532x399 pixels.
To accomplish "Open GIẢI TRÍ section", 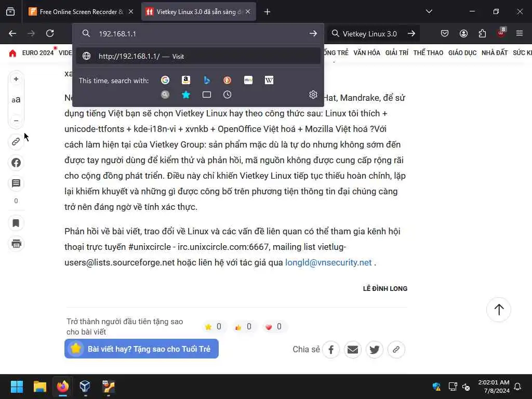I will click(396, 53).
